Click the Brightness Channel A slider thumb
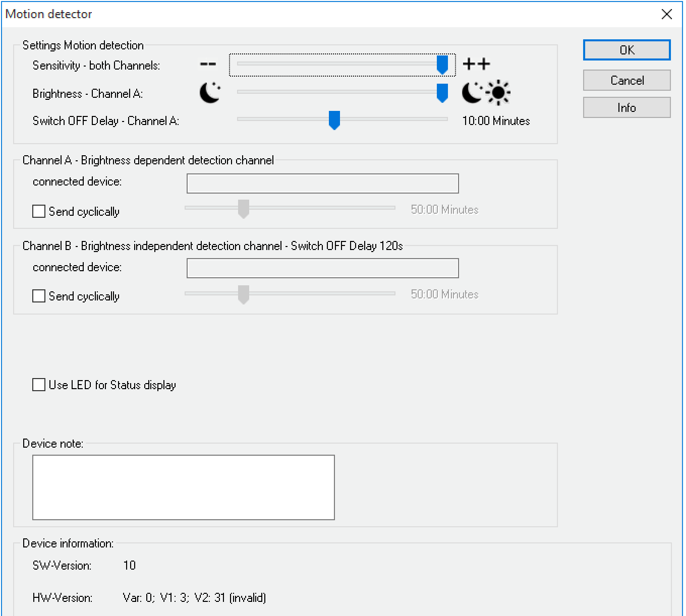The height and width of the screenshot is (616, 686). (442, 93)
